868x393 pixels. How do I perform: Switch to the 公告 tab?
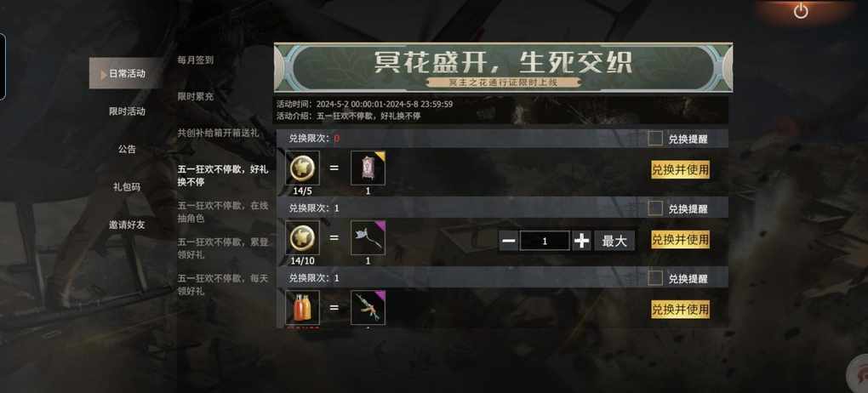coord(127,150)
